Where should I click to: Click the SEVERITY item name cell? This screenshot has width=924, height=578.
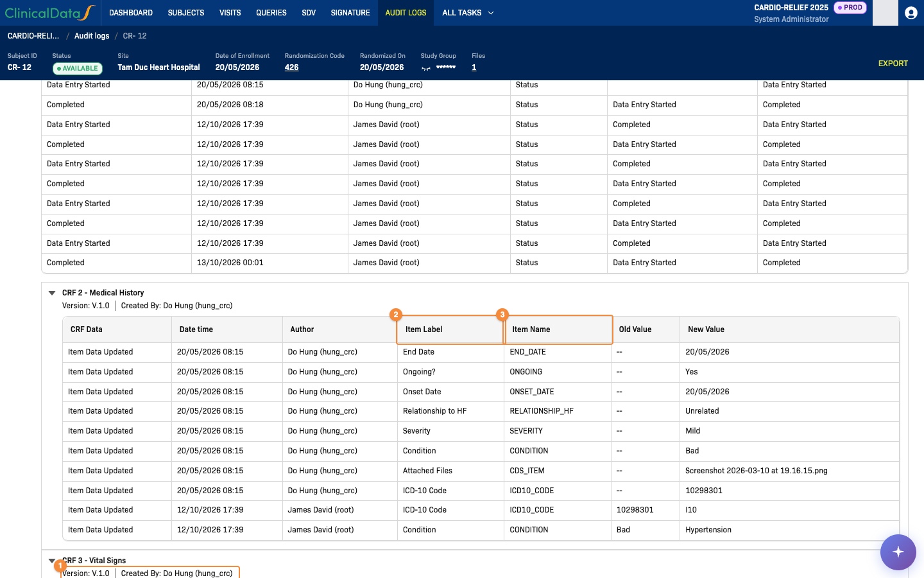pyautogui.click(x=558, y=431)
